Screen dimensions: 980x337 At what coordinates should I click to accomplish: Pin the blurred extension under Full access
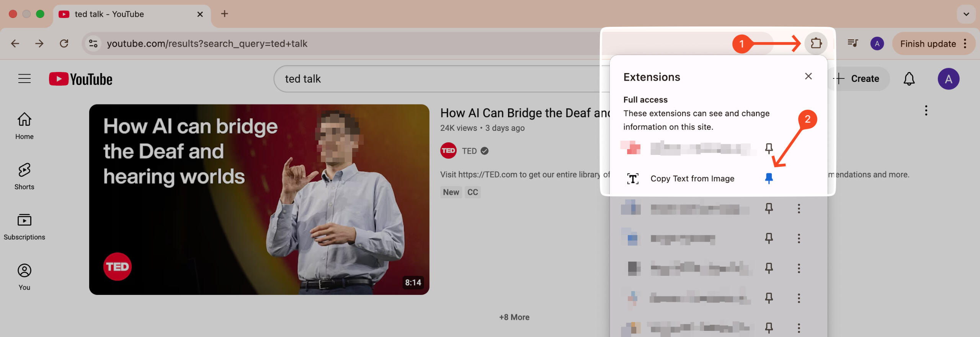(768, 148)
